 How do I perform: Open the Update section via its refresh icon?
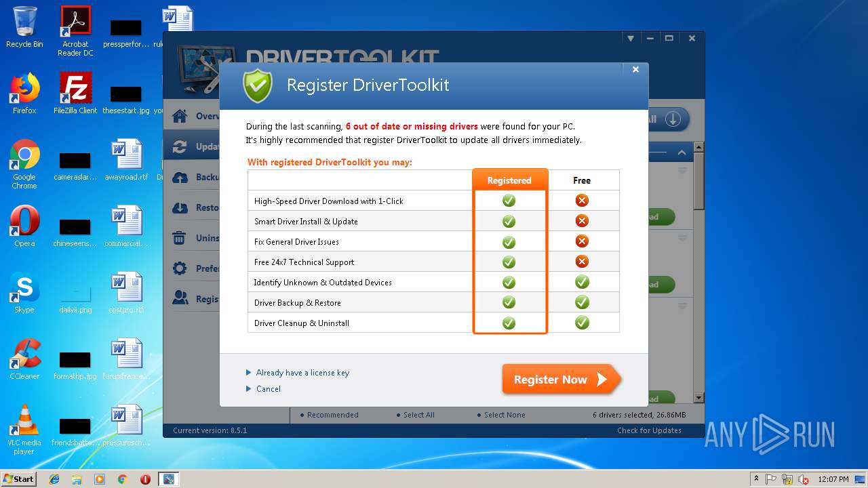coord(180,146)
